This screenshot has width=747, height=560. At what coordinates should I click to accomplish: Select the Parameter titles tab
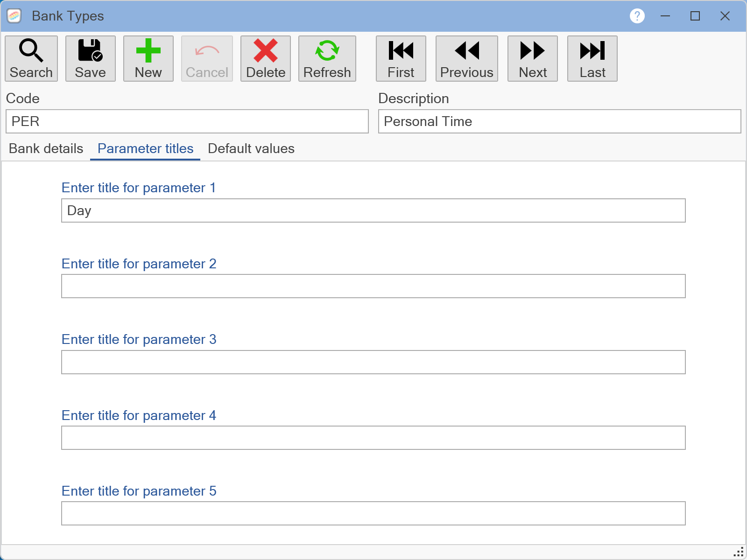(145, 148)
